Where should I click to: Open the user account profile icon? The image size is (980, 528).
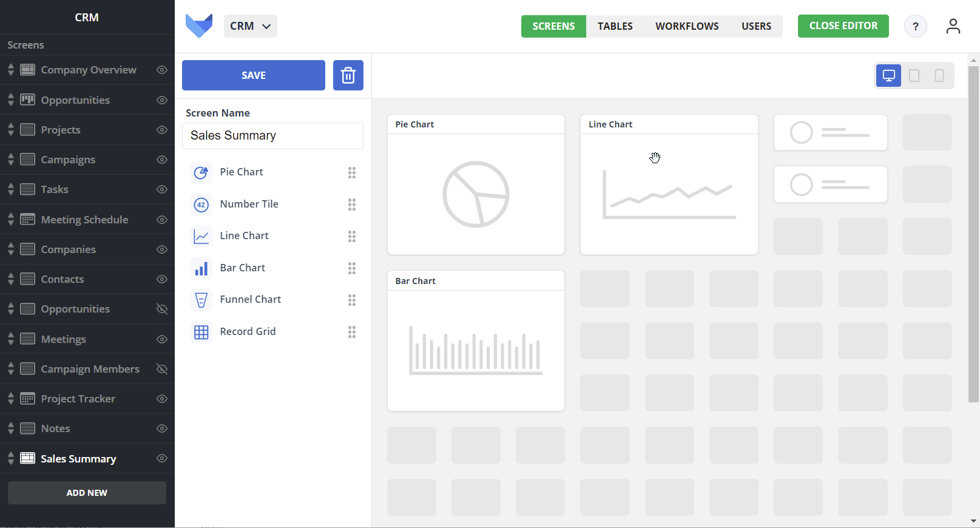[953, 26]
